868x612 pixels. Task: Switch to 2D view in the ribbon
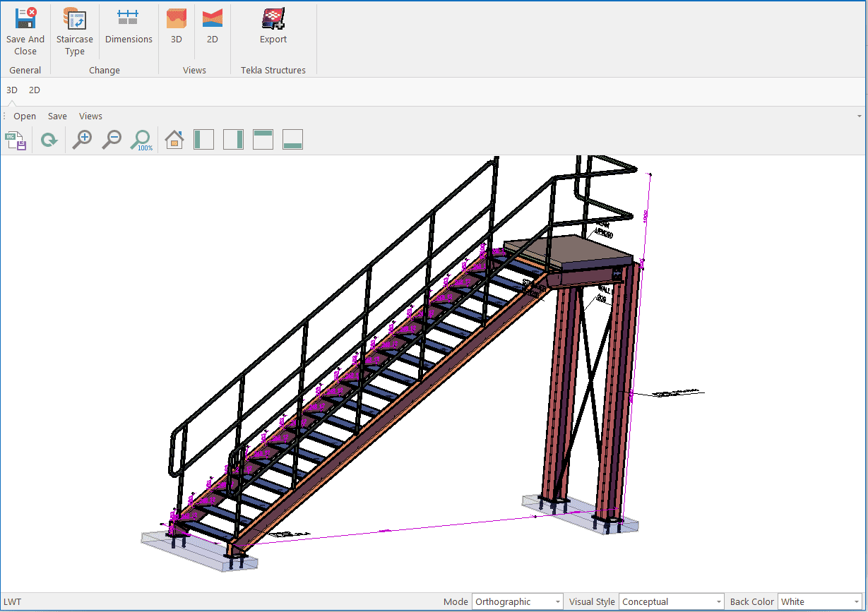coord(212,27)
